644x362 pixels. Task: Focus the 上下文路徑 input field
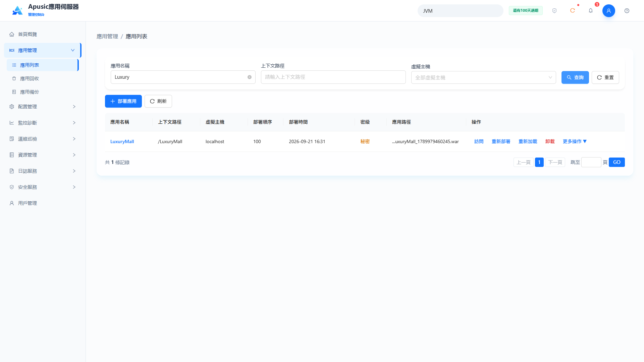(333, 77)
